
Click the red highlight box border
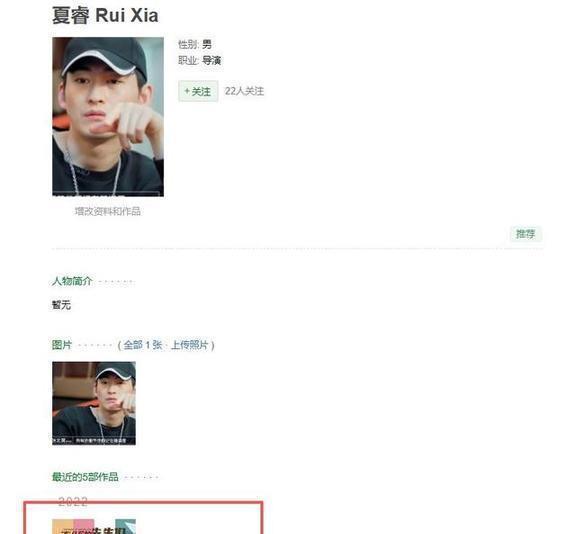[x=143, y=502]
